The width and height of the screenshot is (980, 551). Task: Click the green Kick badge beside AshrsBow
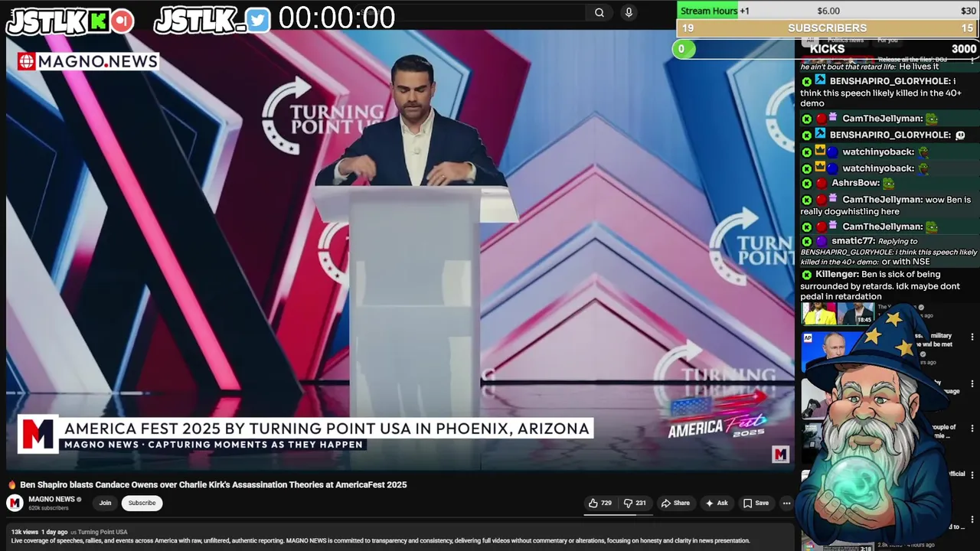click(x=806, y=184)
